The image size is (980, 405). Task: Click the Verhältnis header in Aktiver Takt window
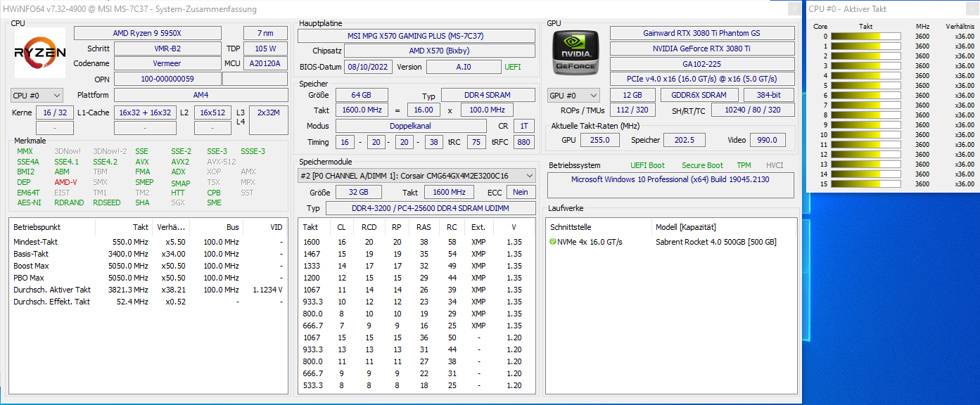click(960, 26)
